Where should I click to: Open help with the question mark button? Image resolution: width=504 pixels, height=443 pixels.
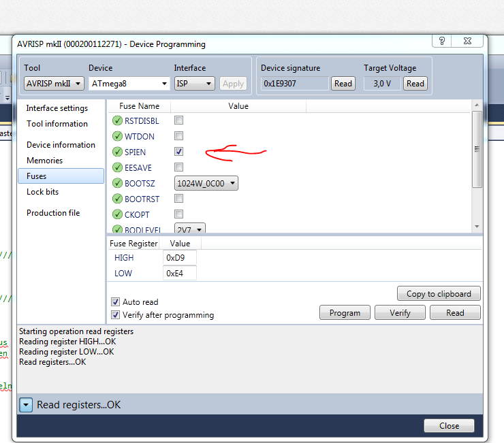[x=442, y=41]
